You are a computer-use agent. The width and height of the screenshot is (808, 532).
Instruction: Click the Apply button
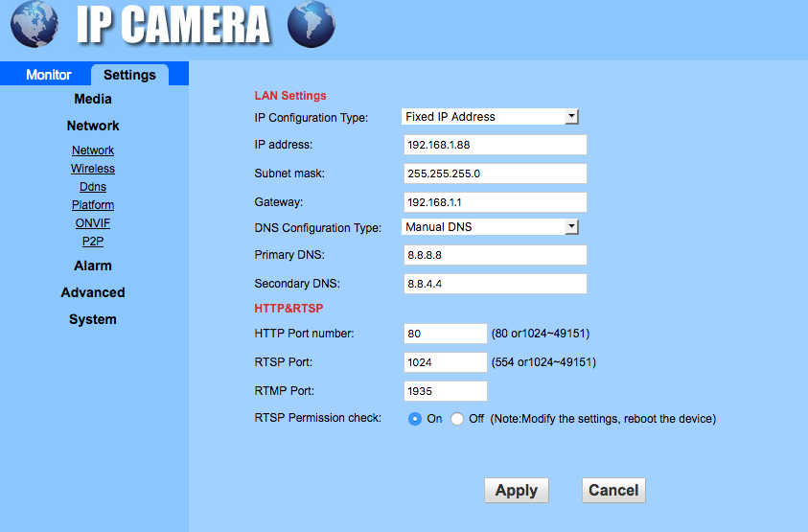[517, 490]
